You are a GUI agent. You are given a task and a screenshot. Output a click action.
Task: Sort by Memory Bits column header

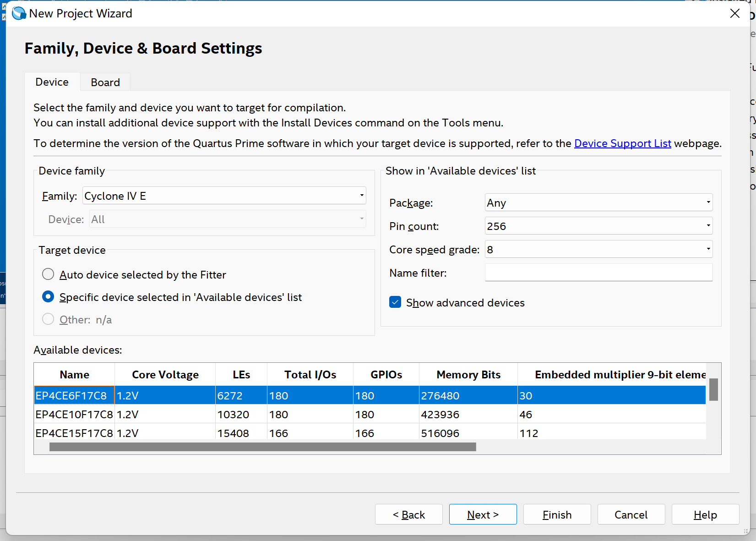[468, 375]
